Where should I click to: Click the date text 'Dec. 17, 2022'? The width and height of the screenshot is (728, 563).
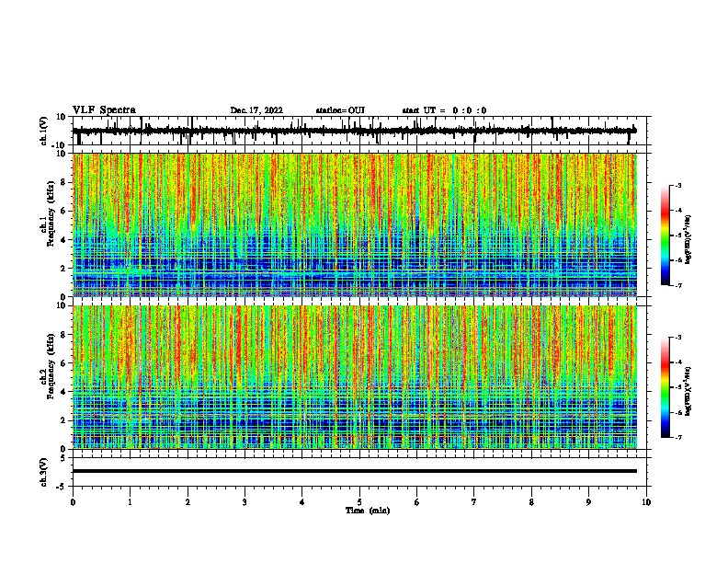[x=256, y=110]
